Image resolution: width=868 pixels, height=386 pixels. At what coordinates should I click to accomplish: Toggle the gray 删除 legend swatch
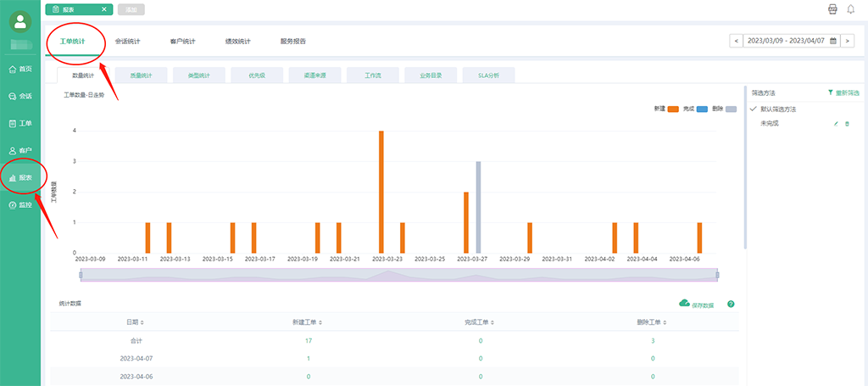click(x=731, y=109)
